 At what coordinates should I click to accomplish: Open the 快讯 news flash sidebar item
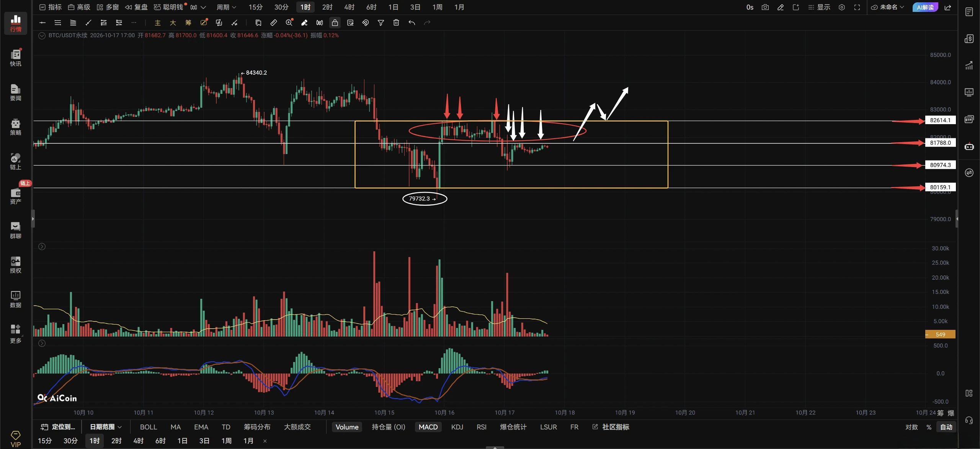(x=16, y=58)
